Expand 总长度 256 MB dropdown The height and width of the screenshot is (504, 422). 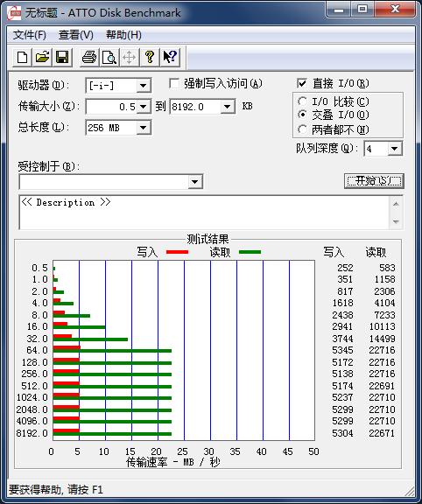[x=143, y=128]
